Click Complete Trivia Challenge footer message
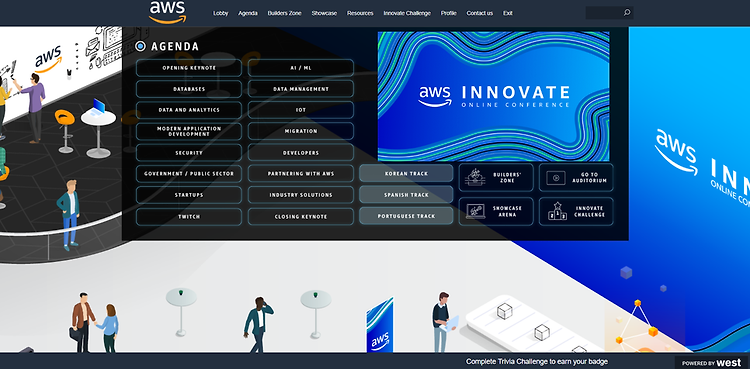 [537, 362]
